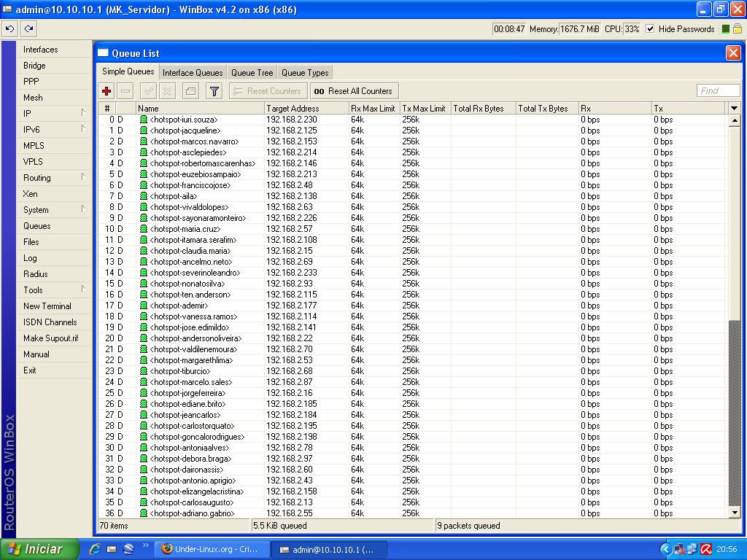
Task: Click the Redo arrow icon
Action: click(28, 29)
